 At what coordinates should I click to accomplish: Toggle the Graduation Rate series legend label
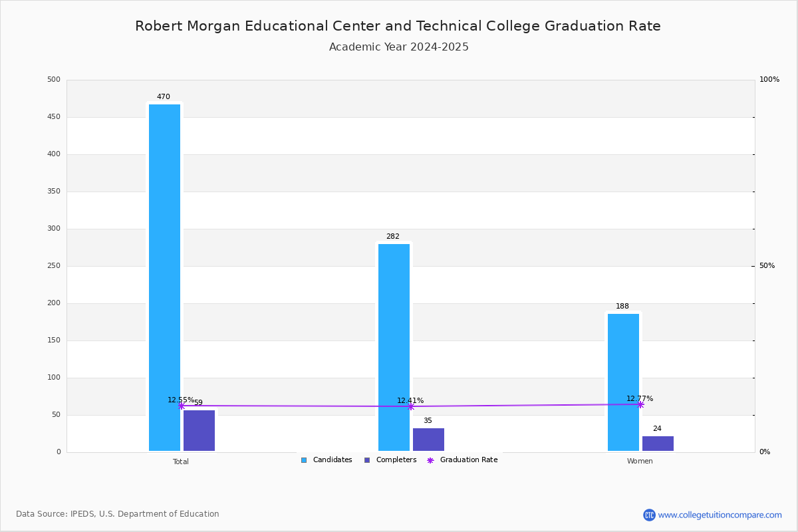point(469,460)
